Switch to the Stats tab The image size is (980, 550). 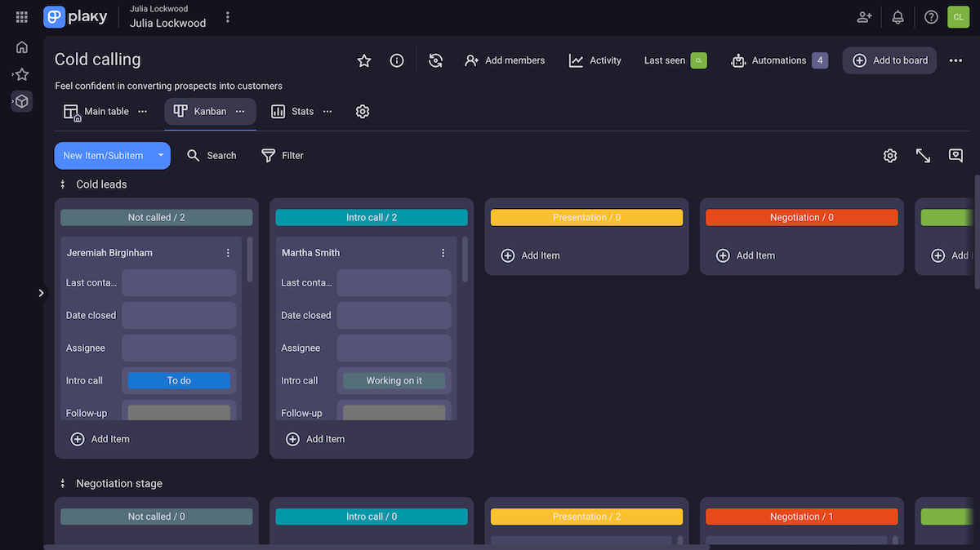pos(301,111)
